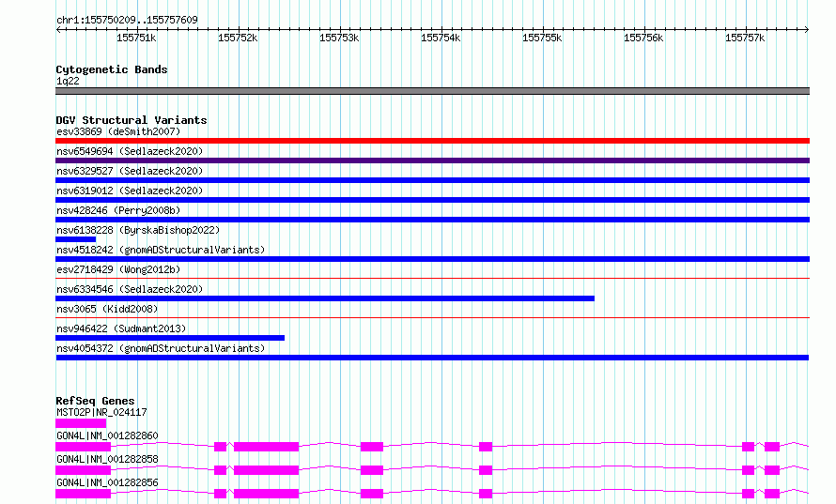836x504 pixels.
Task: Select the nsv946422 (Sudmant2013) blue bar
Action: (170, 338)
